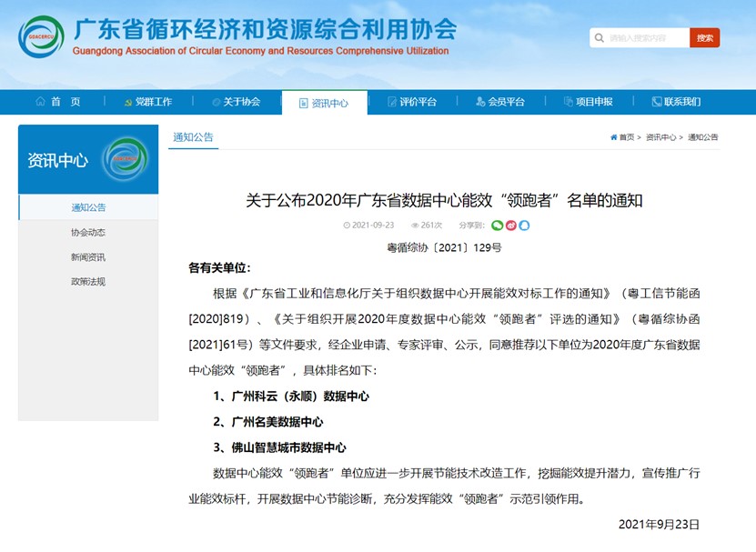756x552 pixels.
Task: Select the 评价平台 navigation item
Action: [x=411, y=102]
